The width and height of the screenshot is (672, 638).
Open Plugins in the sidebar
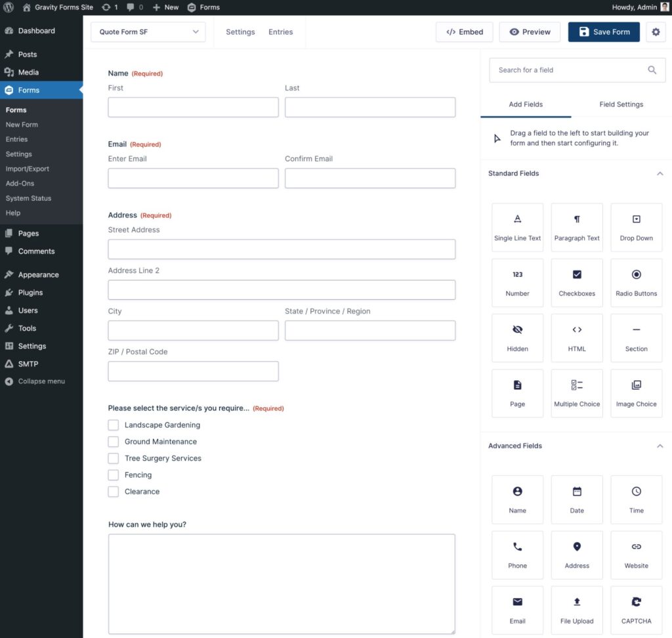(x=41, y=293)
